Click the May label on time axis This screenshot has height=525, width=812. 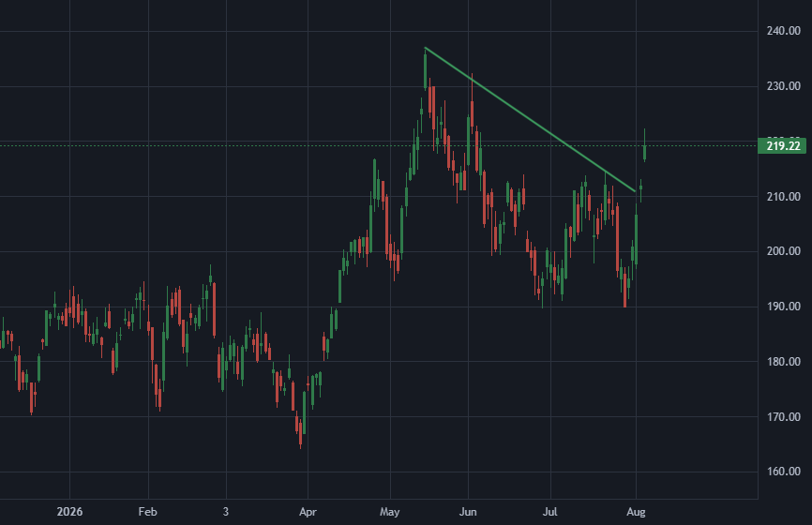coord(389,512)
